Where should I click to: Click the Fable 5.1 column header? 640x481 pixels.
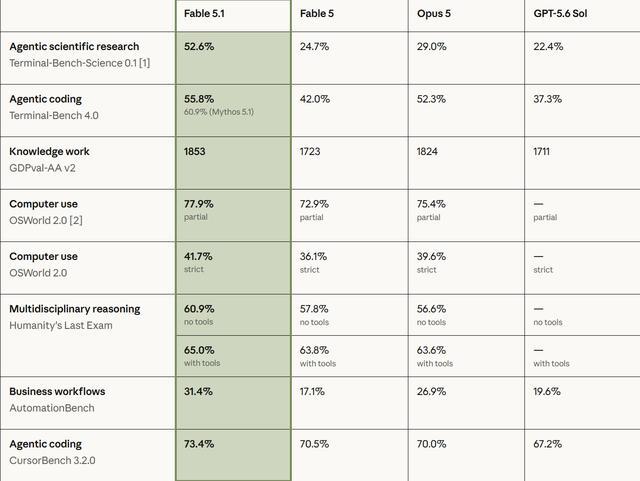coord(204,13)
